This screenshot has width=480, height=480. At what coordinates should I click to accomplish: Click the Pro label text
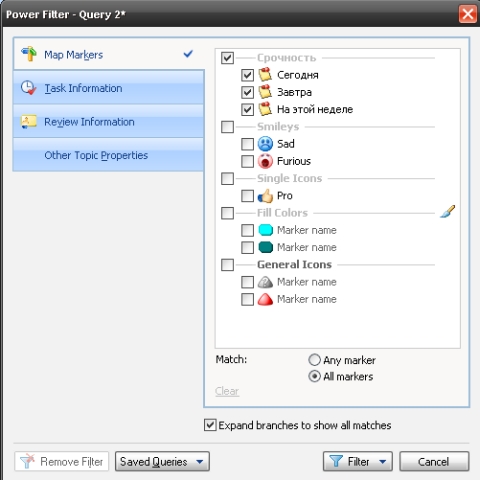(285, 196)
